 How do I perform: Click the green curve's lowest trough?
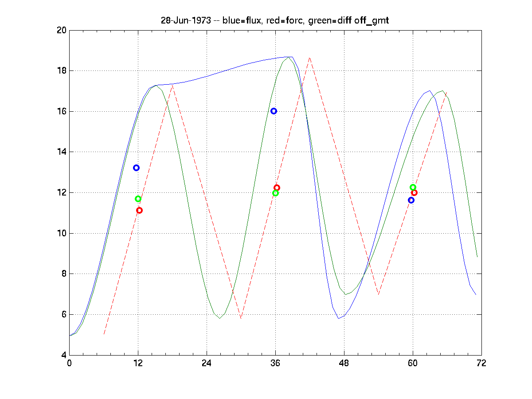point(219,318)
